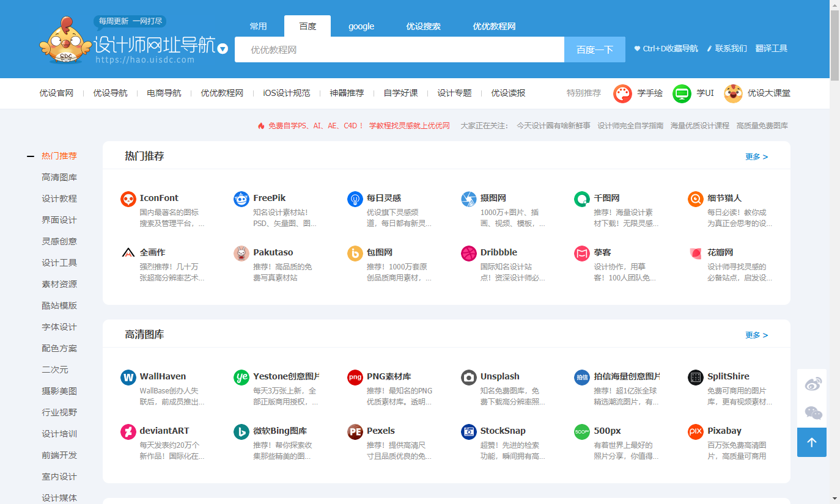Switch to the 优设搜索 tab
Screen dimensions: 840x504
click(x=424, y=26)
